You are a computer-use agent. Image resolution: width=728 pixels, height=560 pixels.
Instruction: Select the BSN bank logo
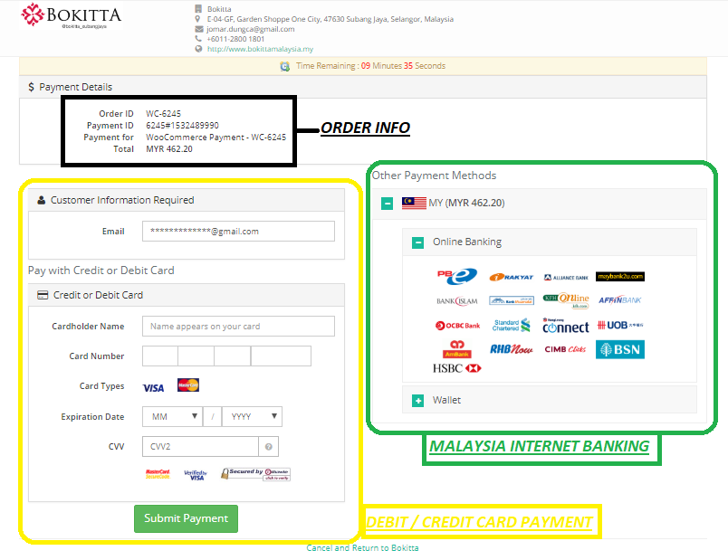click(620, 349)
